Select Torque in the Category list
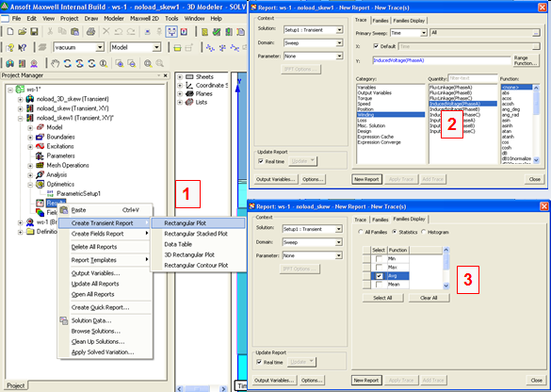Screen dimensions: 551x392 (x=390, y=98)
